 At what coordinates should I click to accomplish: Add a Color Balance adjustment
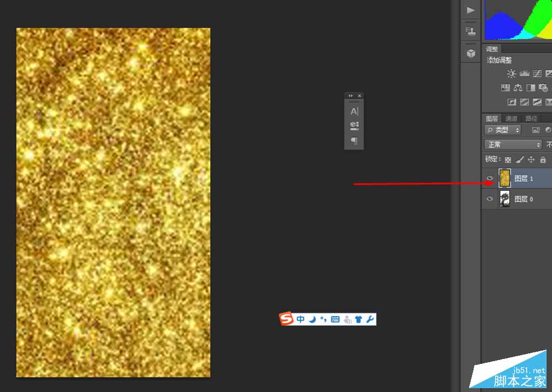pos(518,88)
